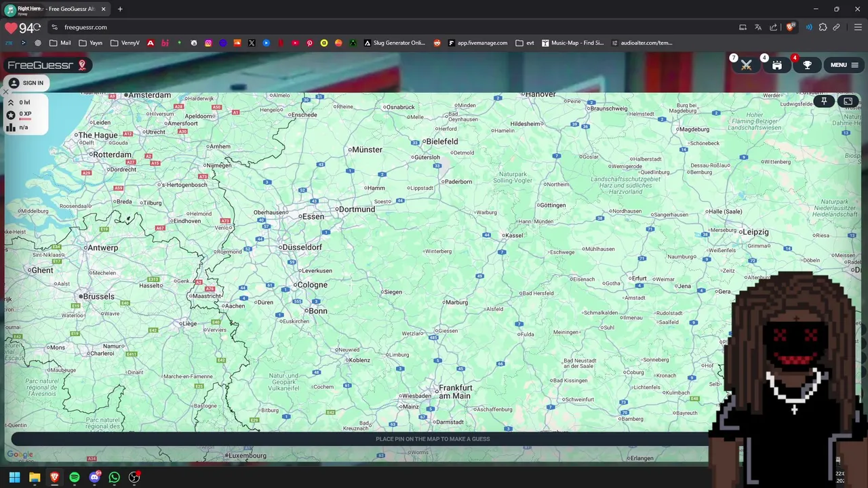Open File Explorer from the taskbar
This screenshot has width=868, height=488.
(35, 477)
